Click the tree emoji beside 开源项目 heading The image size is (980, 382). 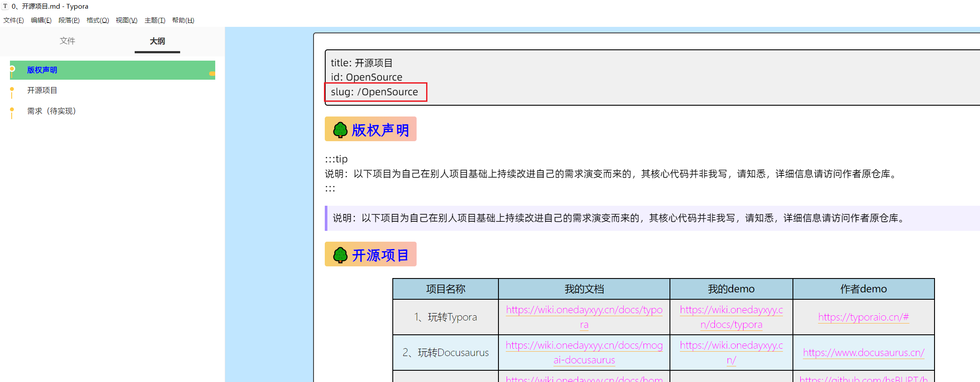(x=340, y=255)
